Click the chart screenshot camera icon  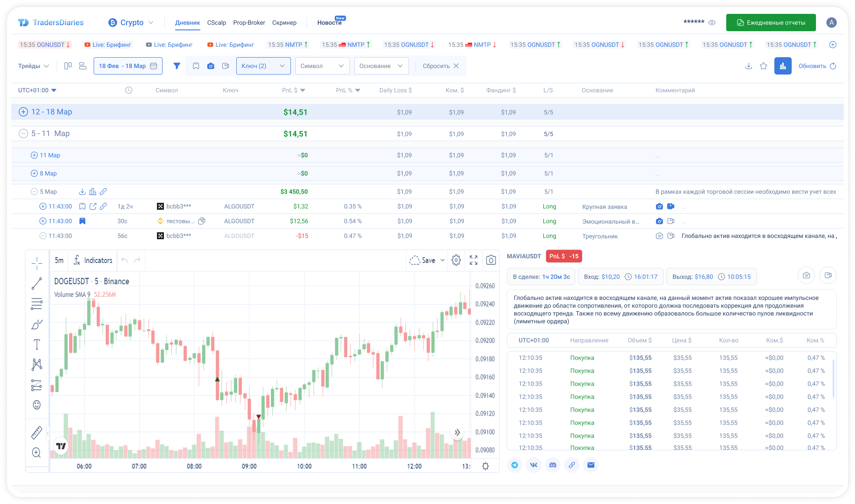[x=491, y=260]
